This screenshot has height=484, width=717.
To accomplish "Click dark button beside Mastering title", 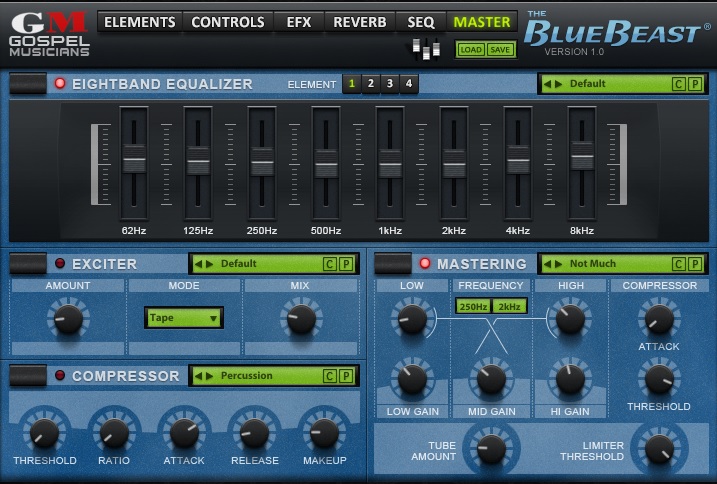I will (393, 264).
